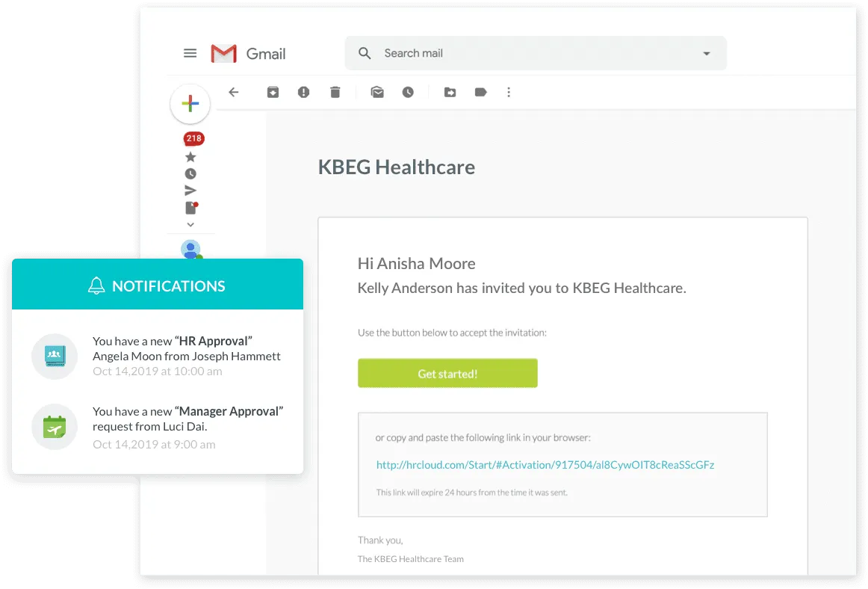Mark as unread using envelope icon
The image size is (868, 589).
[377, 92]
